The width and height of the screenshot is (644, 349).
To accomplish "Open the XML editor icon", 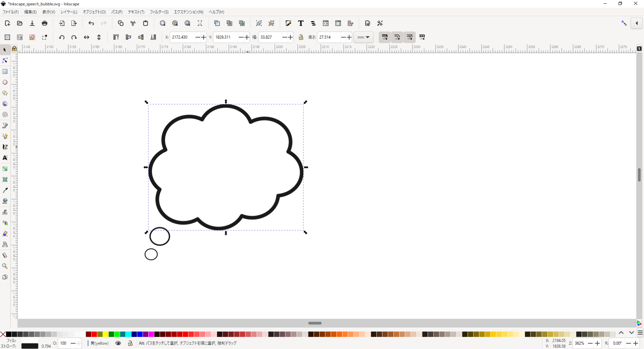I will [326, 23].
